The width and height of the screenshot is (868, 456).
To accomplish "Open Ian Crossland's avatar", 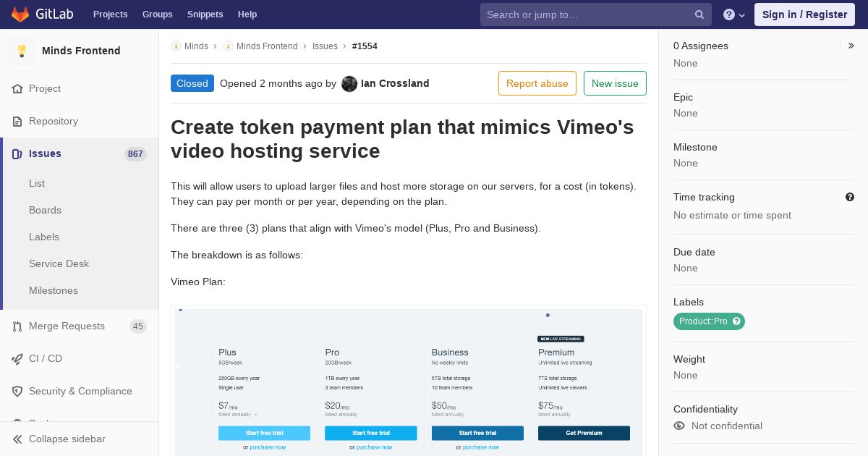I will tap(349, 84).
